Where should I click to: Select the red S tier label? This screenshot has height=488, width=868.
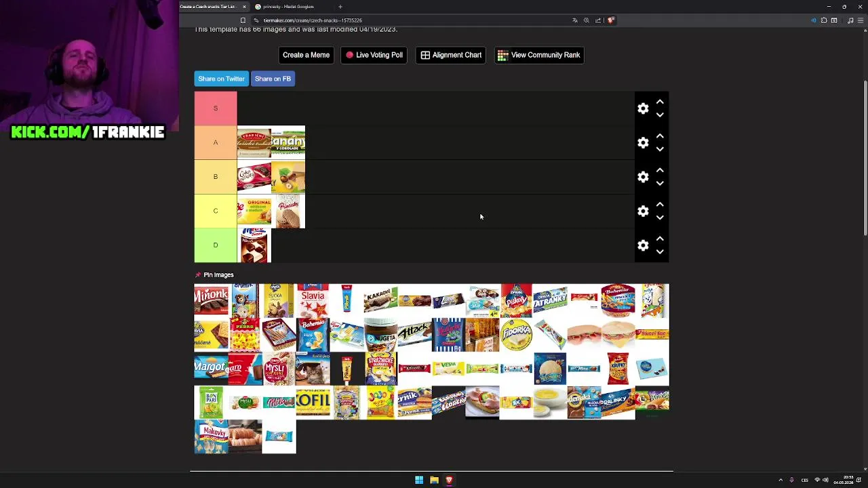coord(216,108)
